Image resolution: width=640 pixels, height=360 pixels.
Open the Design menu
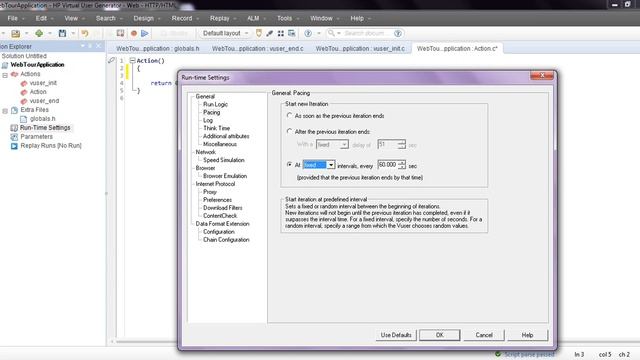coord(144,18)
